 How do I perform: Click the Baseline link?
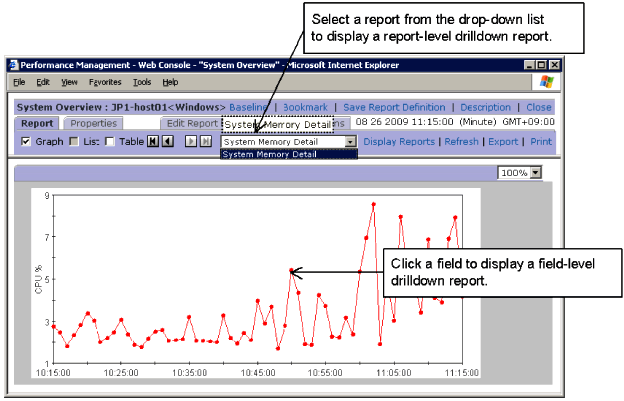tap(248, 107)
